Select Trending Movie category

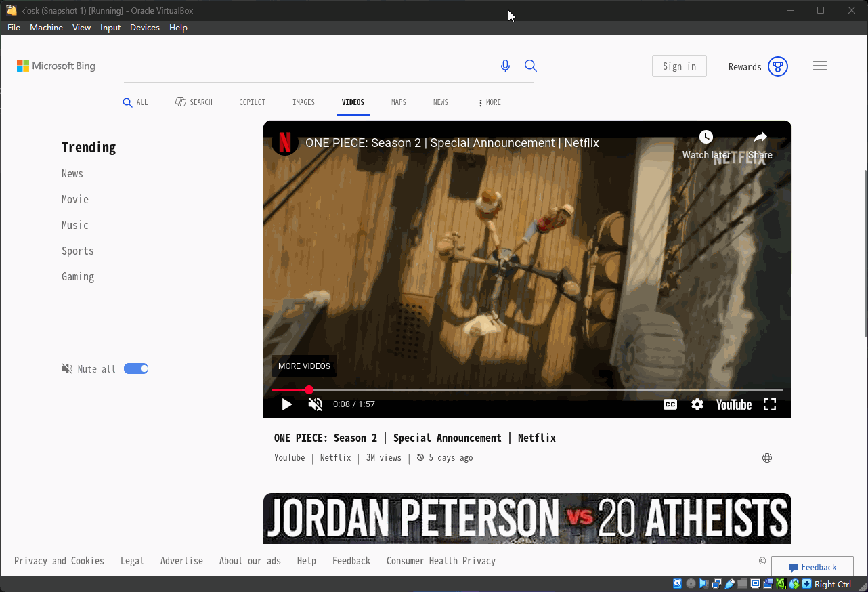coord(75,199)
